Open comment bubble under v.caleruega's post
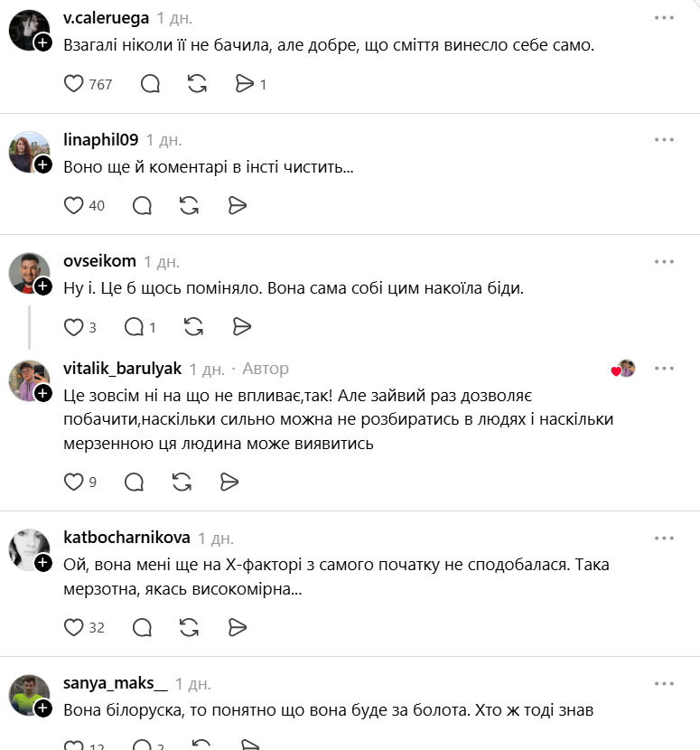Viewport: 700px width, 750px height. 150,84
